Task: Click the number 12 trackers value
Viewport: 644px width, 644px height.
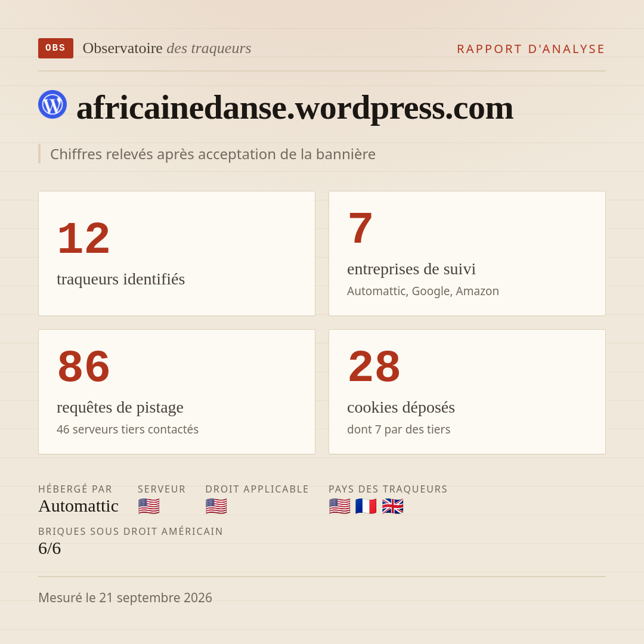Action: click(84, 238)
